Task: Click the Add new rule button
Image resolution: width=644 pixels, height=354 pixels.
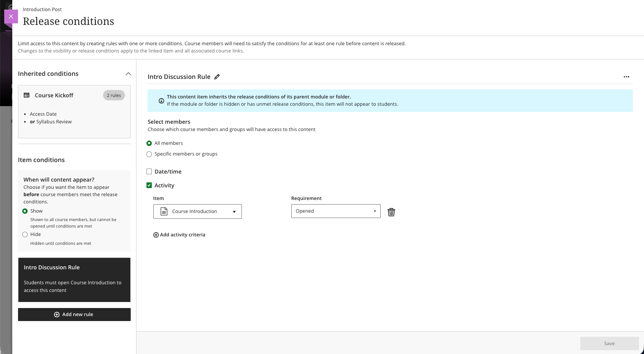Action: click(74, 314)
